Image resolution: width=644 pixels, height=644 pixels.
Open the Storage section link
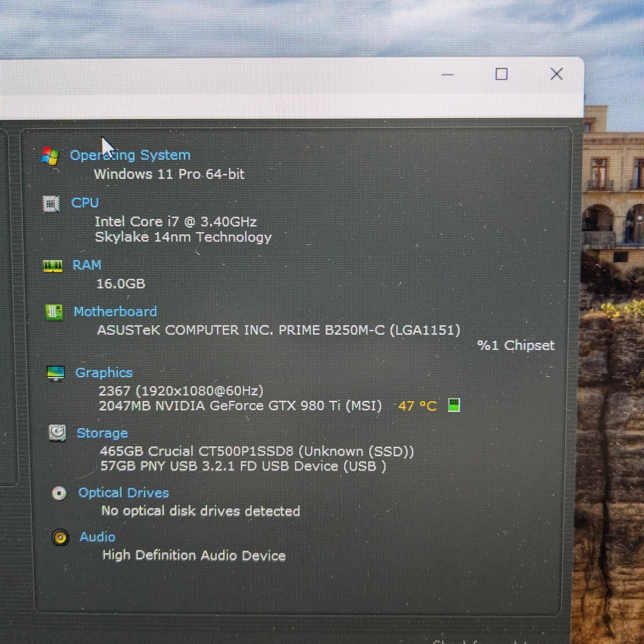(x=102, y=433)
